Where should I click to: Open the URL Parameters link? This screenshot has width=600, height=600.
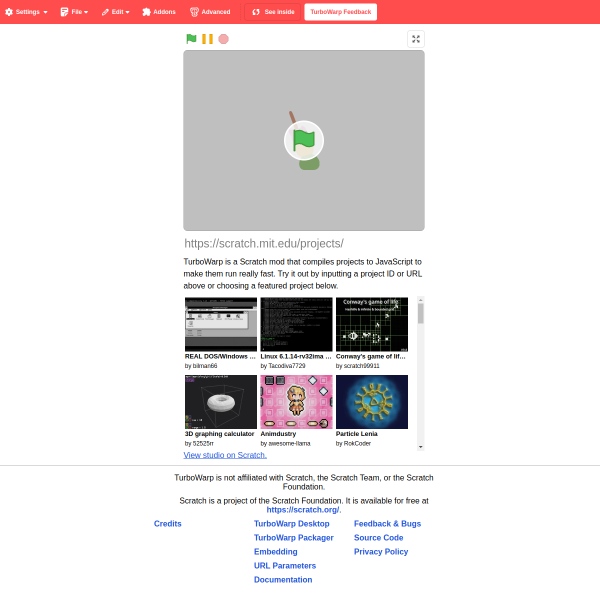tap(285, 566)
